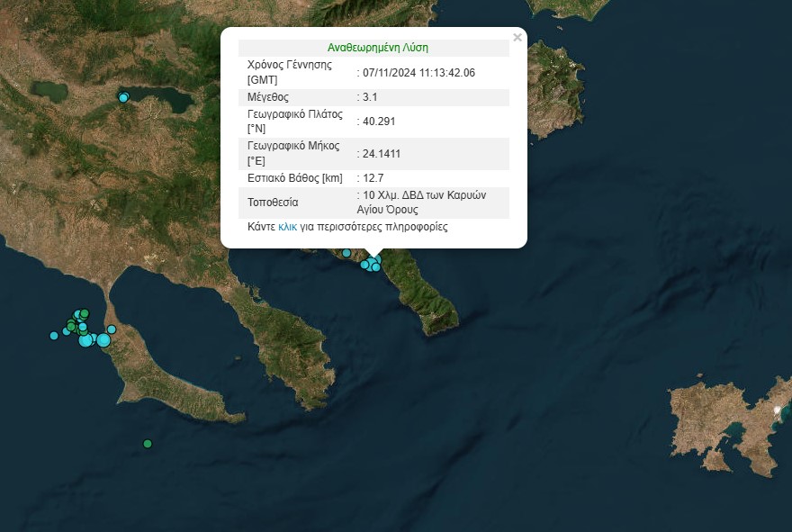Click the cyan earthquake marker on the lake
The image size is (792, 532).
(x=123, y=97)
